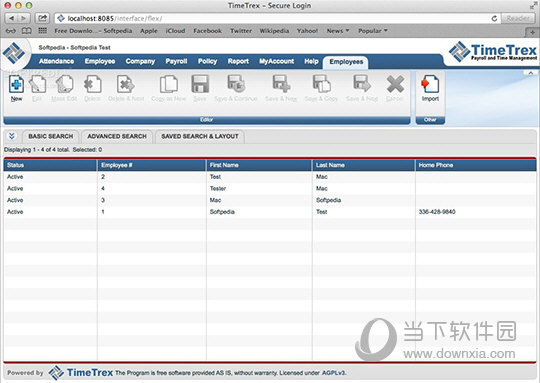Click the phone number 336-428-9840
This screenshot has height=383, width=540.
tap(437, 212)
